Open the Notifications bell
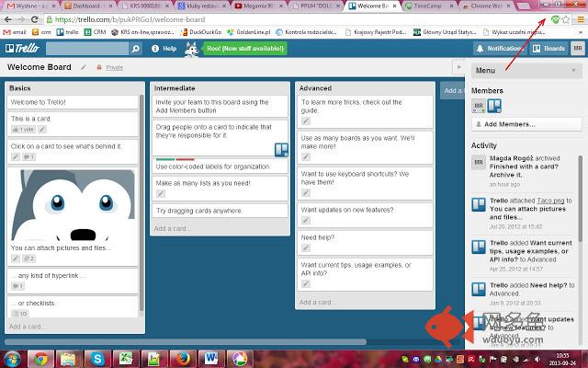 point(501,48)
